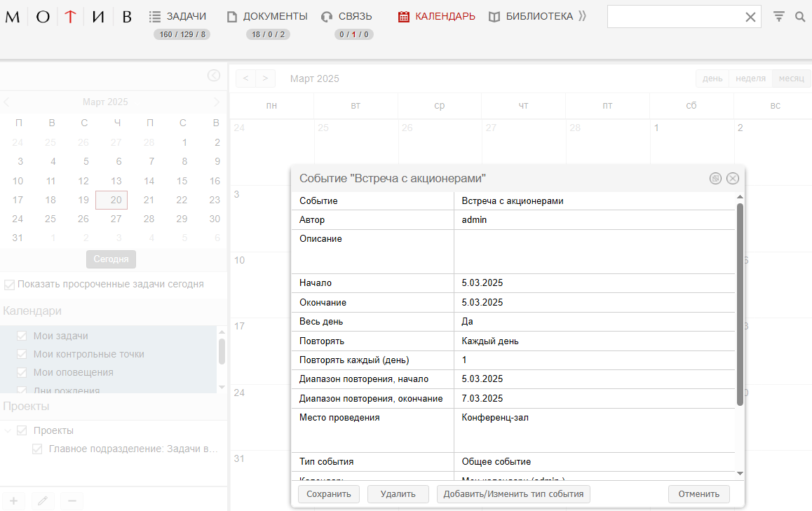Switch to the 'неделя' calendar view
Viewport: 812px width, 511px height.
coord(750,79)
